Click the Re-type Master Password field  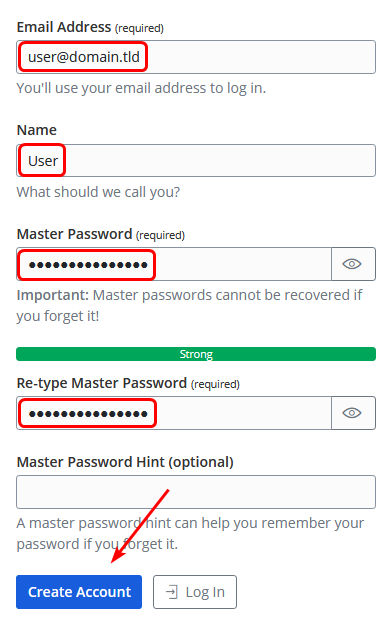coord(174,413)
